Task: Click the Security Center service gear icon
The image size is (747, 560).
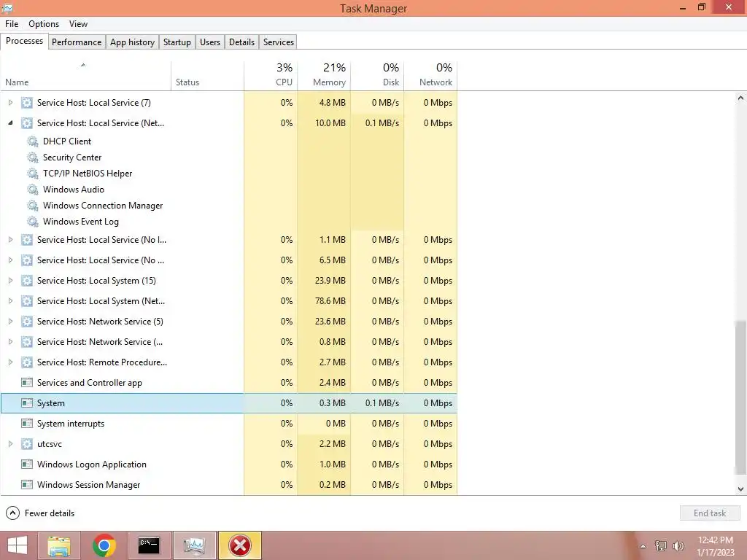Action: [x=32, y=157]
